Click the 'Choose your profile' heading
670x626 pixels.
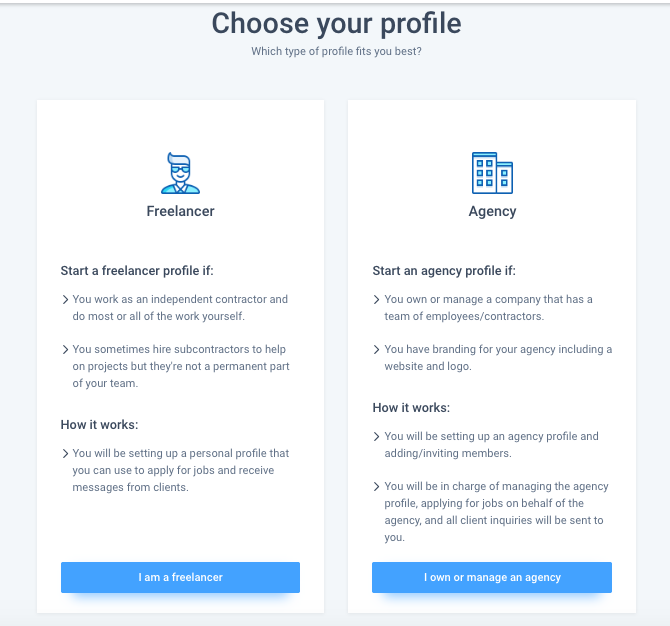coord(337,24)
